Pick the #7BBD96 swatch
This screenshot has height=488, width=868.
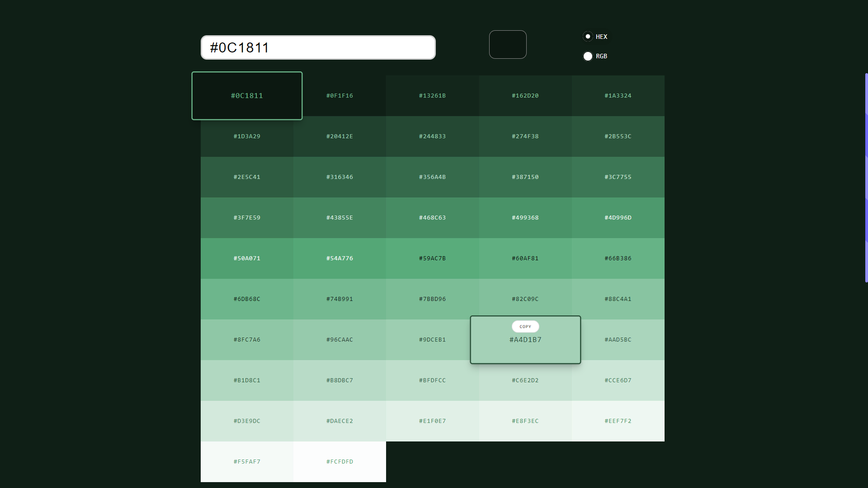tap(433, 299)
